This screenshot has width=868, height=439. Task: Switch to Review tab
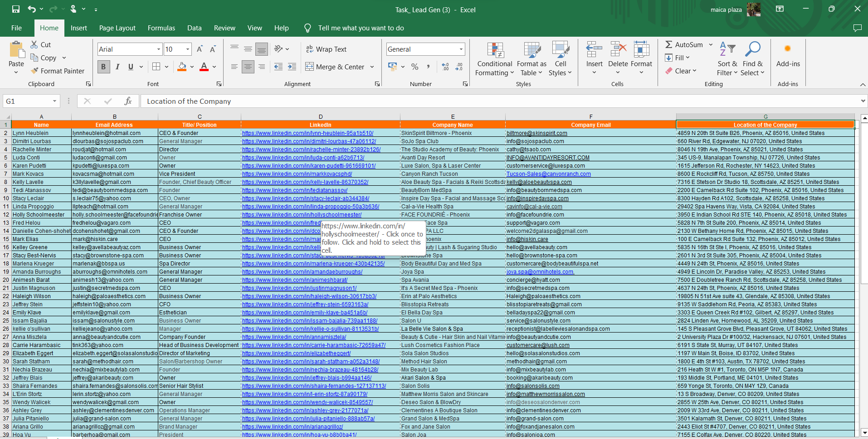224,28
